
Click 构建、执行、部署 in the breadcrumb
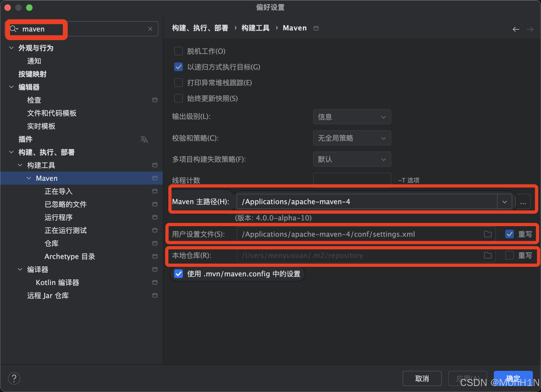[200, 28]
